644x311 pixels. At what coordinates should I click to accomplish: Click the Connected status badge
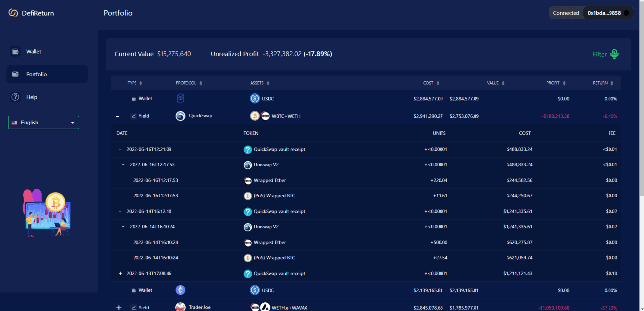pos(566,13)
